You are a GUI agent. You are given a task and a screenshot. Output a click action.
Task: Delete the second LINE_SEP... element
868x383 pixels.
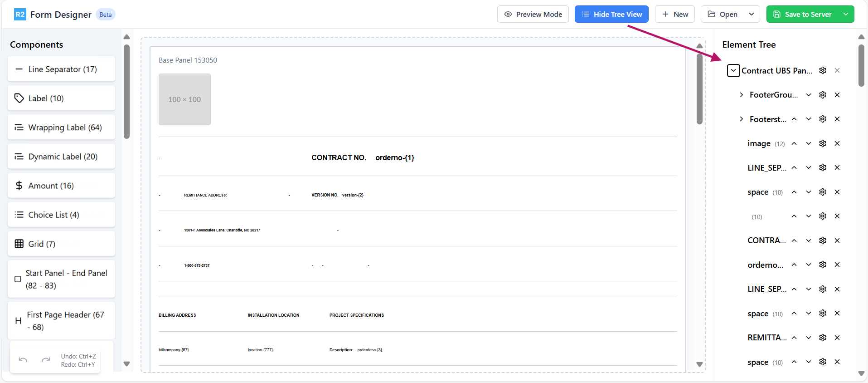(x=837, y=289)
